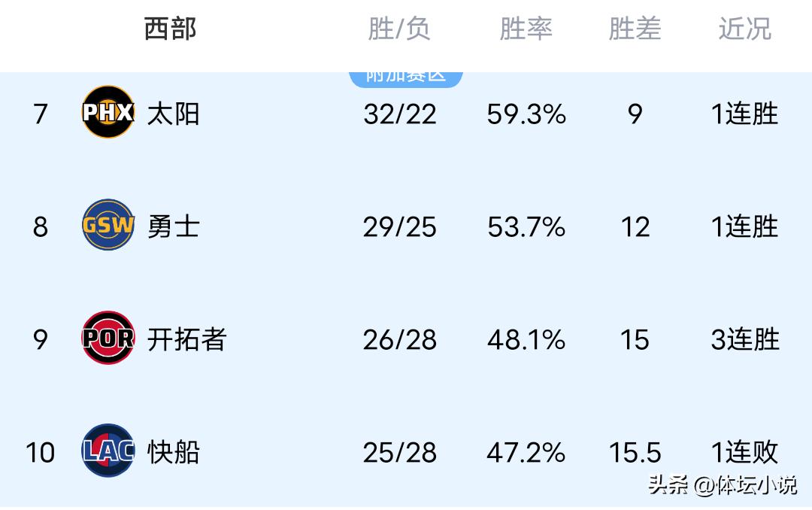Image resolution: width=812 pixels, height=510 pixels.
Task: Click the 附加赛区 play-in zone badge
Action: coord(406,77)
